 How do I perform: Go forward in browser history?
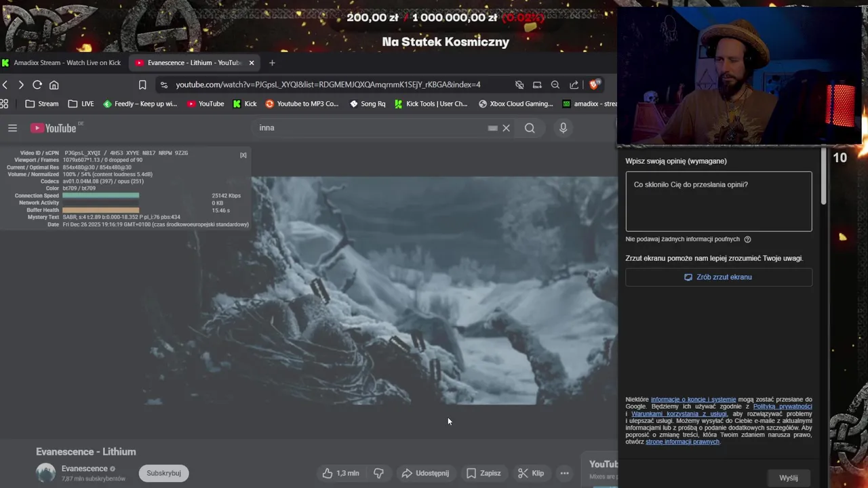pyautogui.click(x=21, y=85)
